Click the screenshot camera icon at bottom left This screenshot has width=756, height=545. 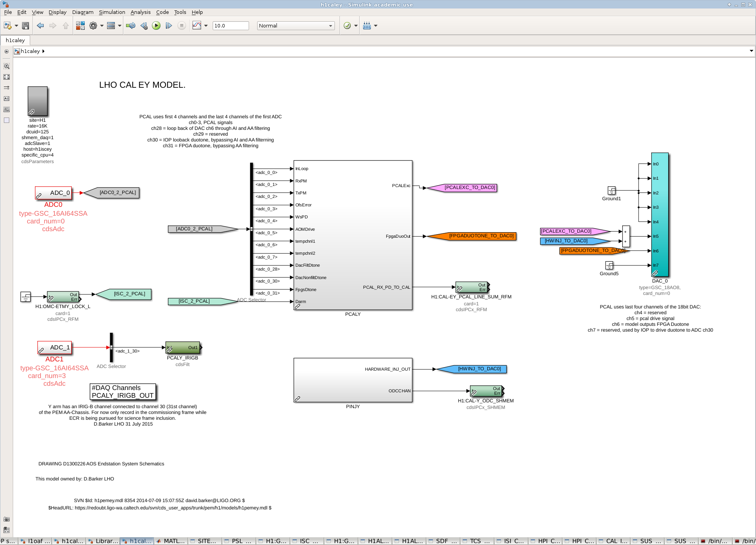pos(7,519)
